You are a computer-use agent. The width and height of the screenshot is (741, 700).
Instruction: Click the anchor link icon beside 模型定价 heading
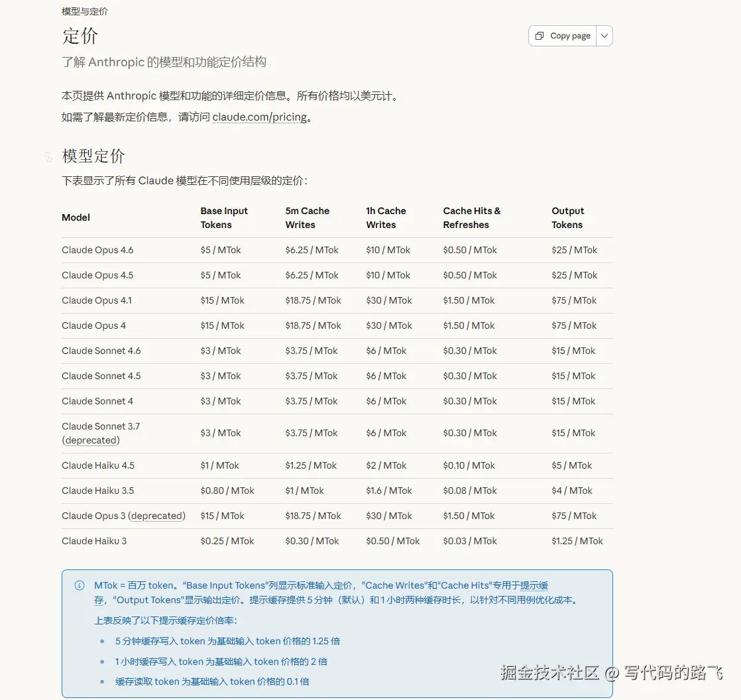[x=48, y=156]
